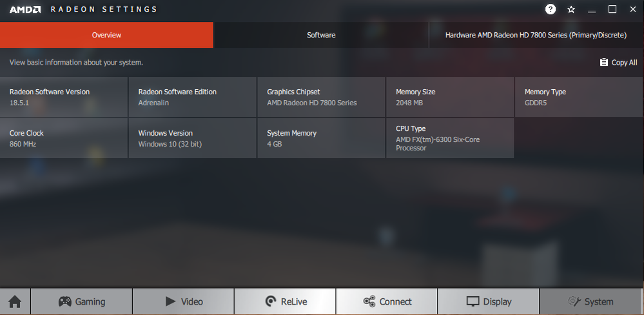Click the Memory Size value 2048 MB
This screenshot has height=315, width=644.
click(x=409, y=103)
